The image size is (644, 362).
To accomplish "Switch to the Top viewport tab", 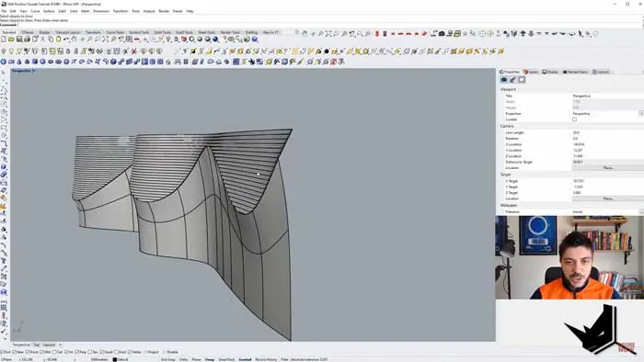I will [36, 345].
